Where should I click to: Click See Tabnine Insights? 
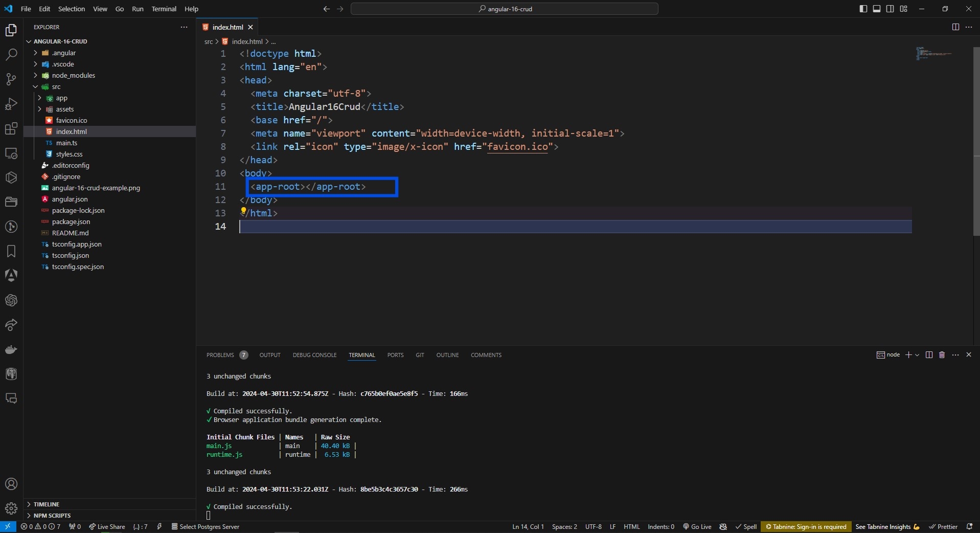click(887, 527)
